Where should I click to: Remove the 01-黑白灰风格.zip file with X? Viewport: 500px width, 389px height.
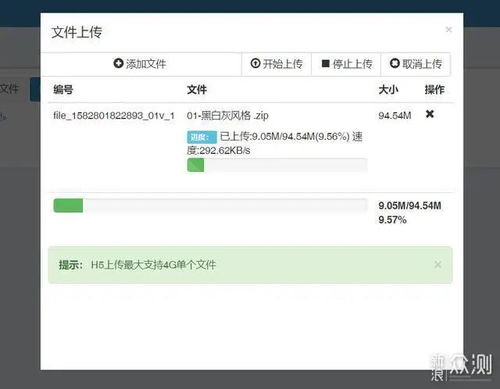tap(430, 114)
